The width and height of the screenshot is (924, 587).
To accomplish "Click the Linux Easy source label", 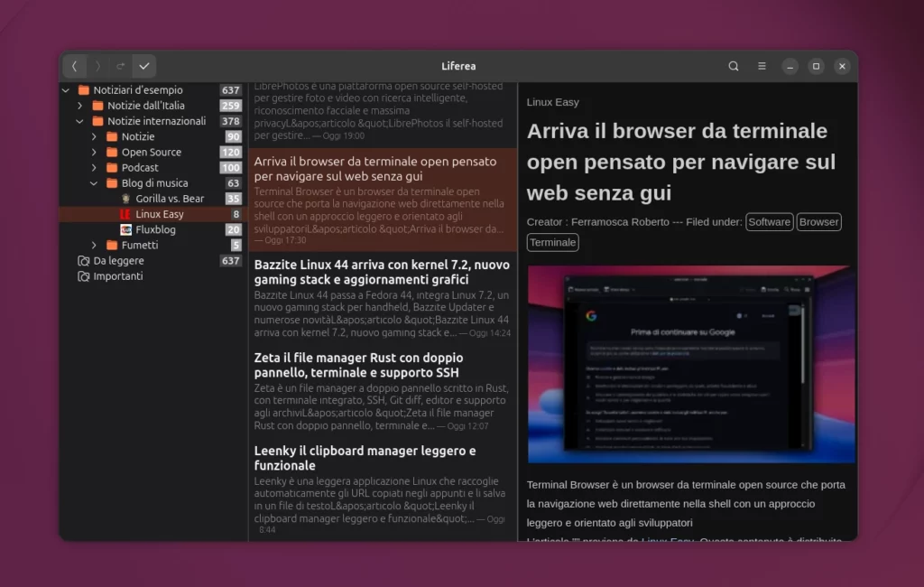I will (x=553, y=102).
